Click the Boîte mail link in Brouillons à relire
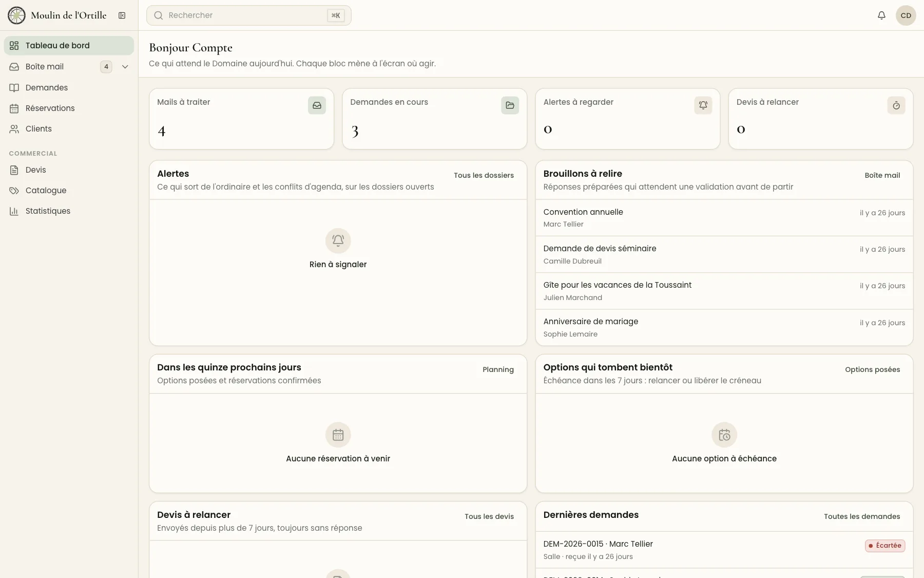The width and height of the screenshot is (924, 578). click(882, 175)
